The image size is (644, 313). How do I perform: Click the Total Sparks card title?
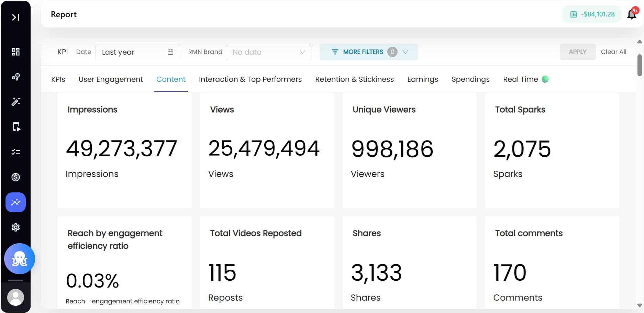(520, 110)
